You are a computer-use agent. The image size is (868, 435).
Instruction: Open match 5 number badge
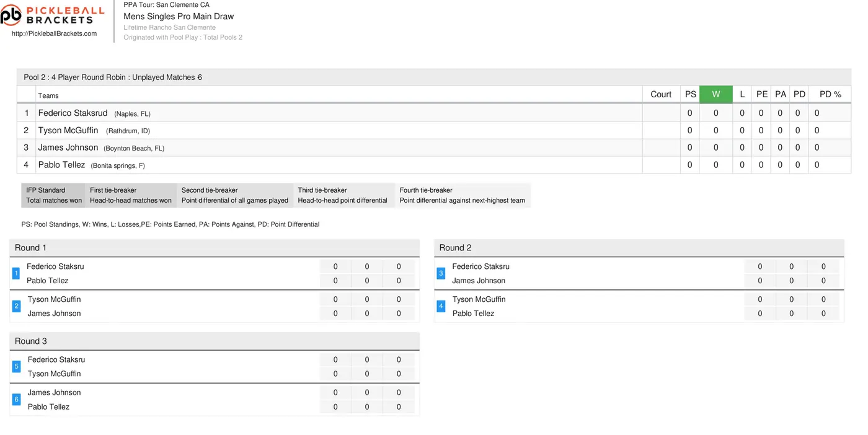pyautogui.click(x=16, y=367)
